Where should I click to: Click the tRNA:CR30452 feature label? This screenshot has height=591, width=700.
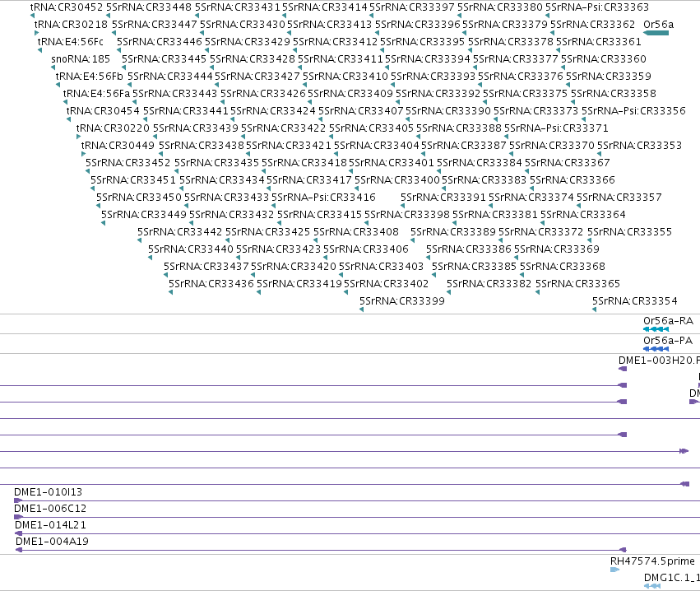pyautogui.click(x=67, y=7)
